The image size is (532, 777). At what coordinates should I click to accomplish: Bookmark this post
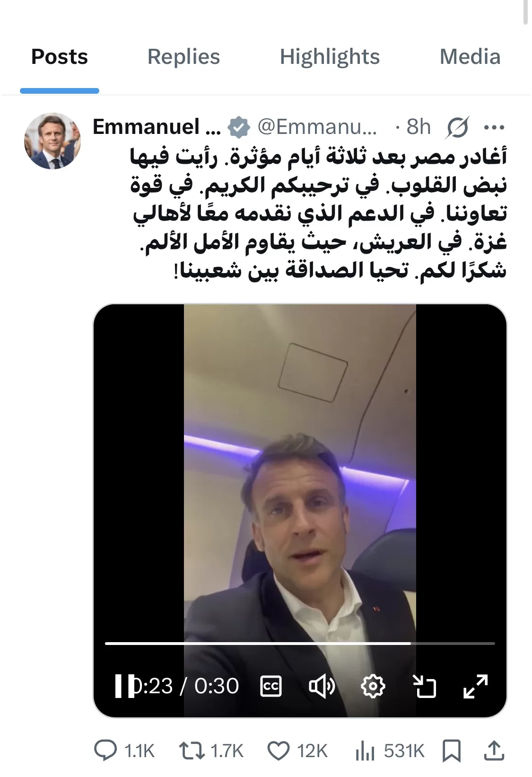point(451,751)
